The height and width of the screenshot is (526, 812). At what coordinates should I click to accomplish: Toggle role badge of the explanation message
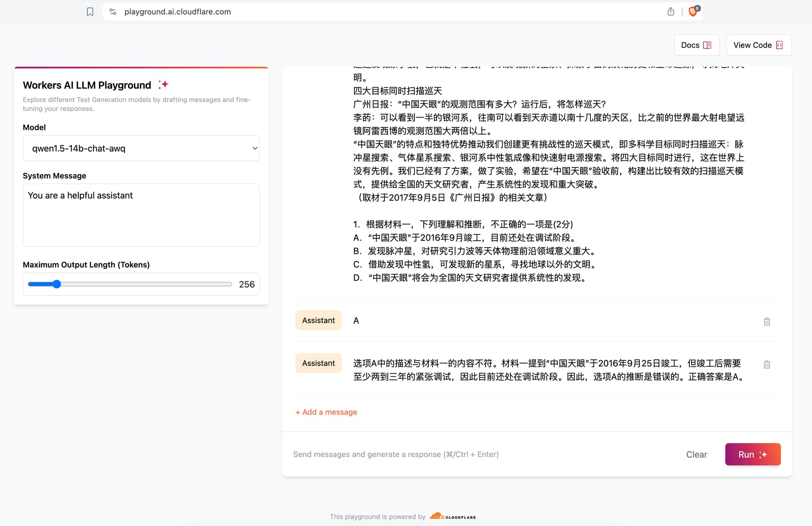pyautogui.click(x=318, y=363)
